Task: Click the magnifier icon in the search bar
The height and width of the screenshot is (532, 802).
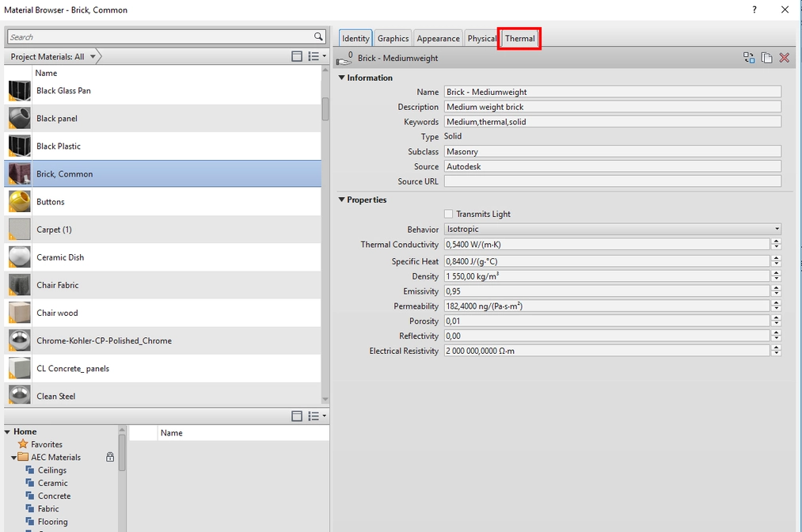Action: 318,36
